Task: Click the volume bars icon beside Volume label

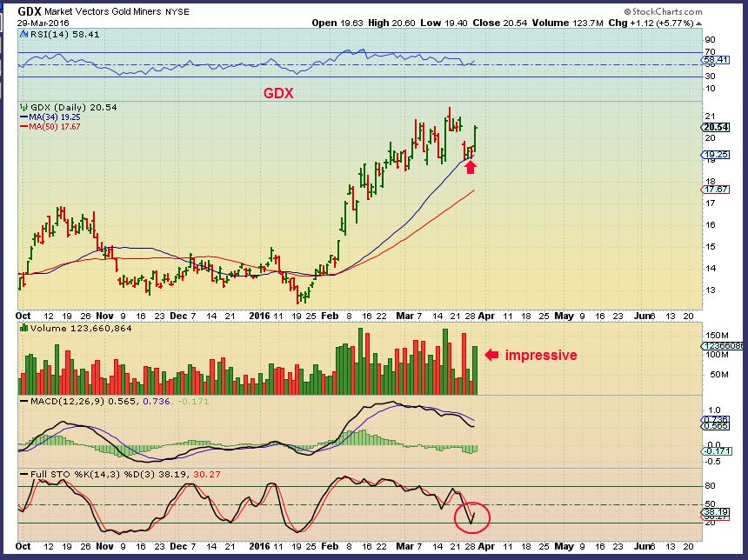Action: pyautogui.click(x=23, y=328)
